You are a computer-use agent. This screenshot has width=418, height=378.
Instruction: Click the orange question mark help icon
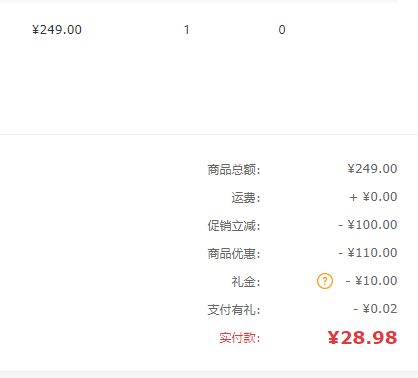(x=325, y=281)
